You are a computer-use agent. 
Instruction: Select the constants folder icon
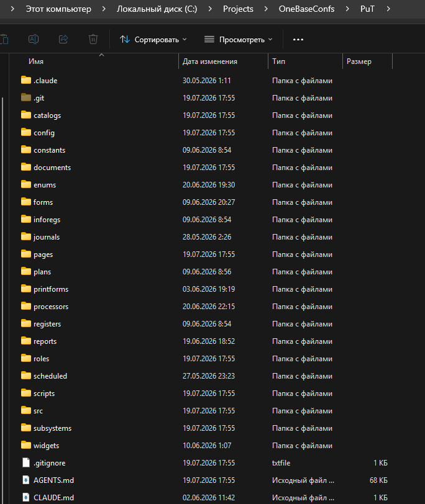pyautogui.click(x=26, y=150)
